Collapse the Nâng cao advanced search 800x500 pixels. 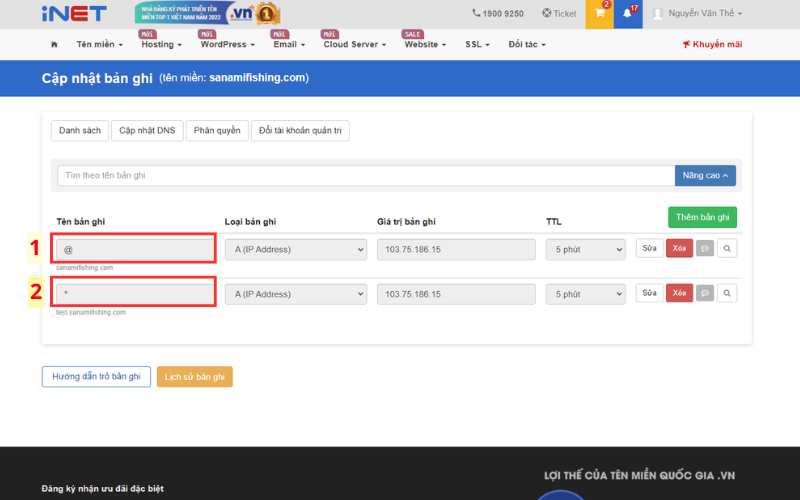[705, 176]
